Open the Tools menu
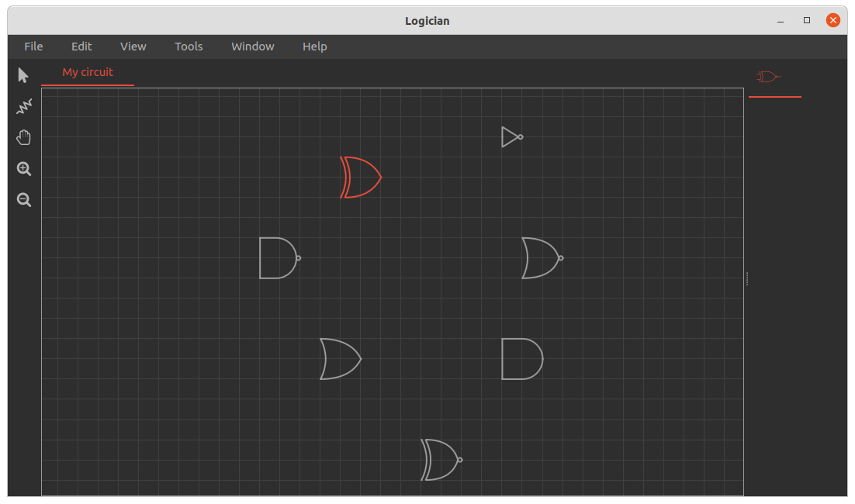The image size is (855, 504). pyautogui.click(x=189, y=47)
